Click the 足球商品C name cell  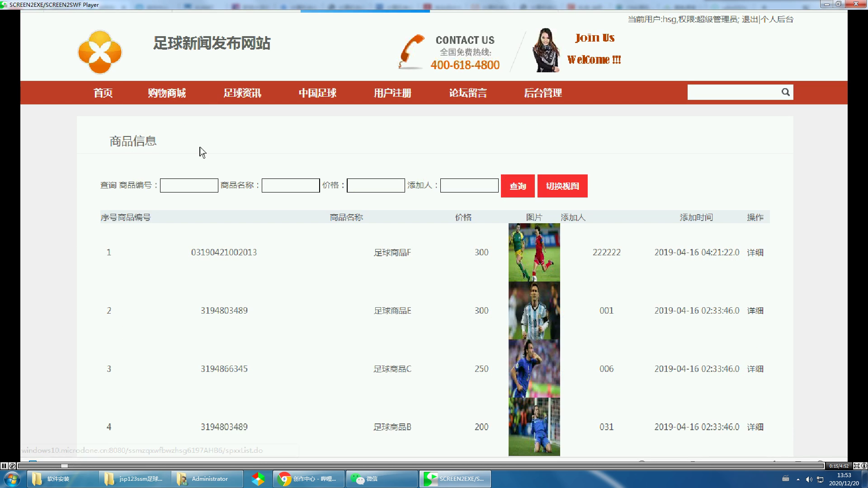(x=392, y=369)
